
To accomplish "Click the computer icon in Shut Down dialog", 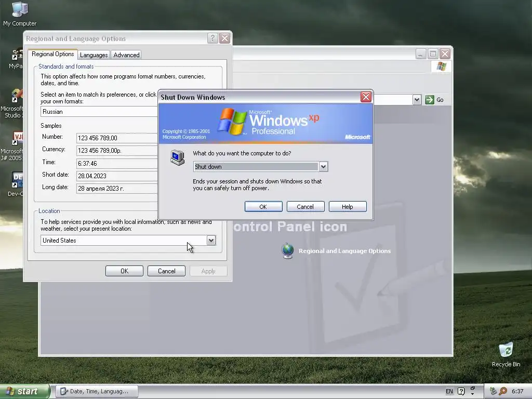I will click(178, 158).
